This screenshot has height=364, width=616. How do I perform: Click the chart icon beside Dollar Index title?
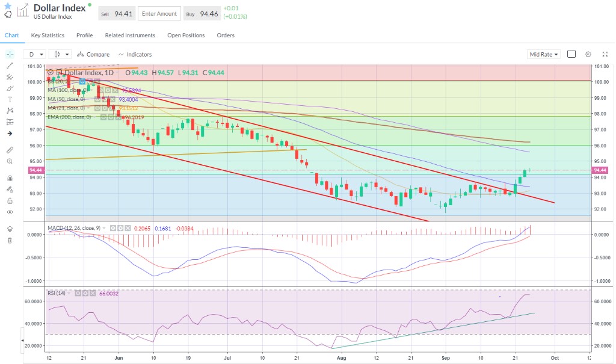(22, 11)
